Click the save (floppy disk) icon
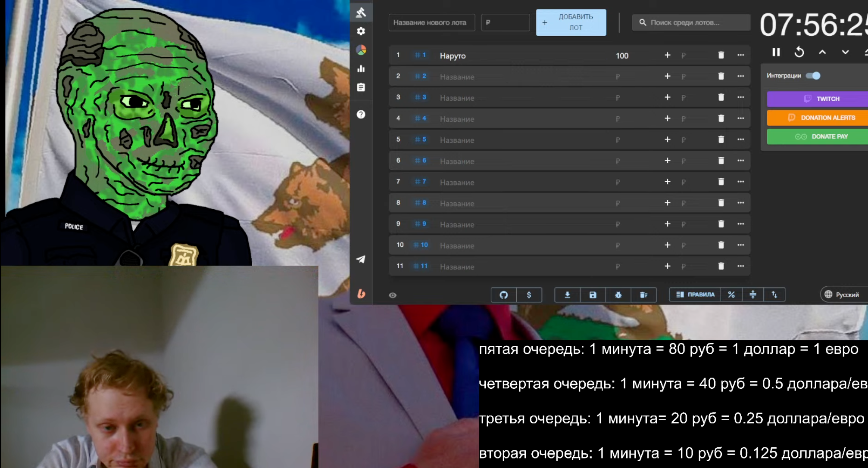Viewport: 868px width, 468px height. 593,295
